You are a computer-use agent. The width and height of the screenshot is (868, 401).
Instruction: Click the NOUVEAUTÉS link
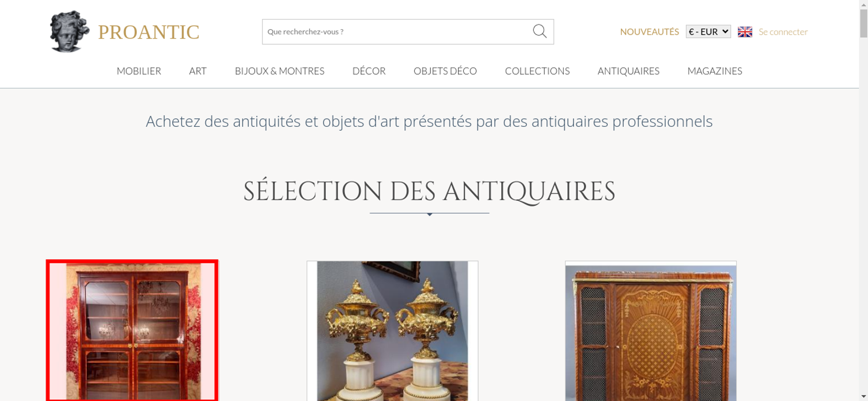click(x=649, y=32)
